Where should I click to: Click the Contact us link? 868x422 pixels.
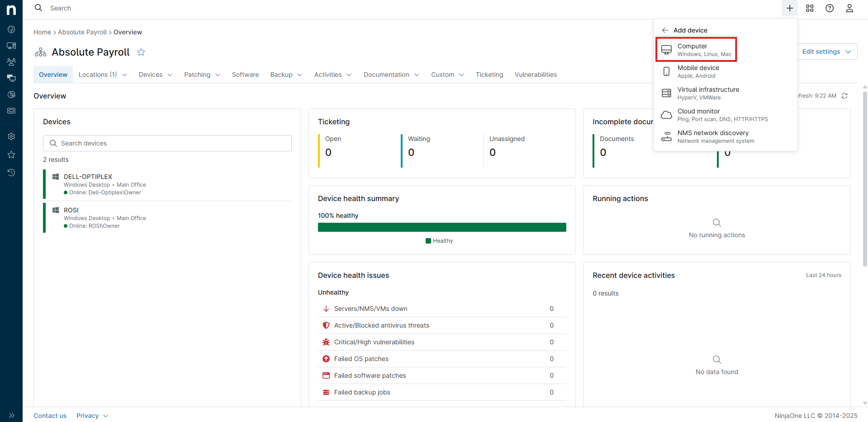coord(50,416)
